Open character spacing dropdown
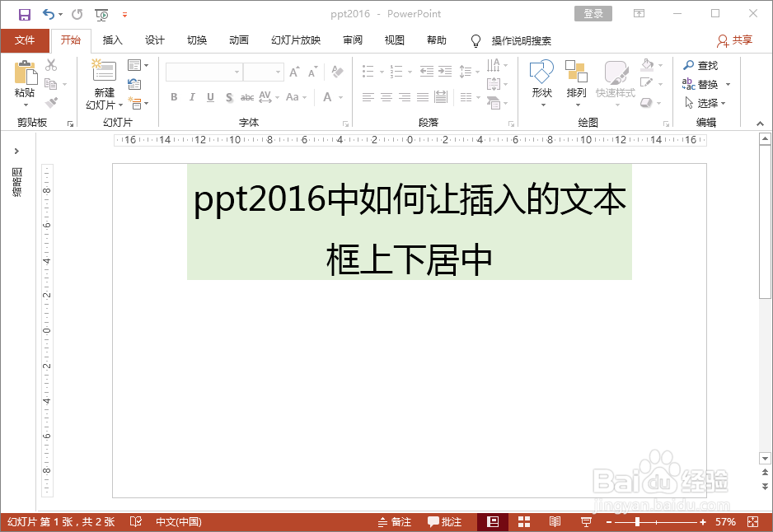 (x=269, y=97)
